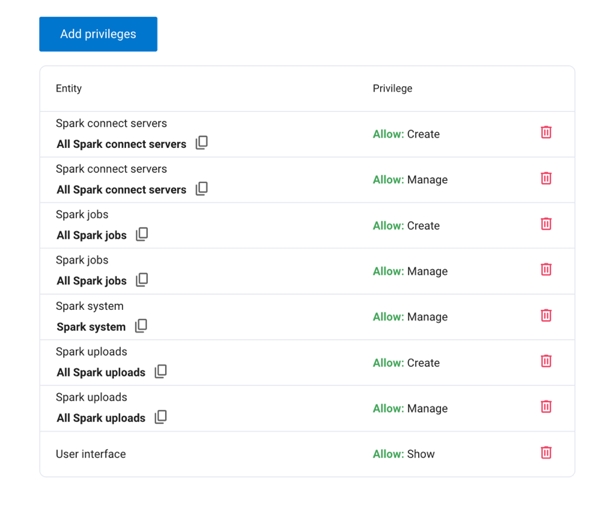Click the Allow: Show privilege text
The height and width of the screenshot is (505, 600).
coord(404,454)
